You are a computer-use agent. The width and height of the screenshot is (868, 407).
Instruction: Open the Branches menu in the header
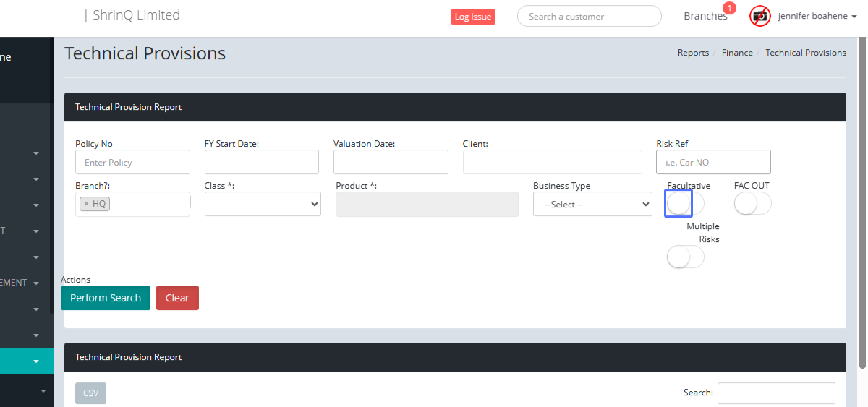(705, 16)
